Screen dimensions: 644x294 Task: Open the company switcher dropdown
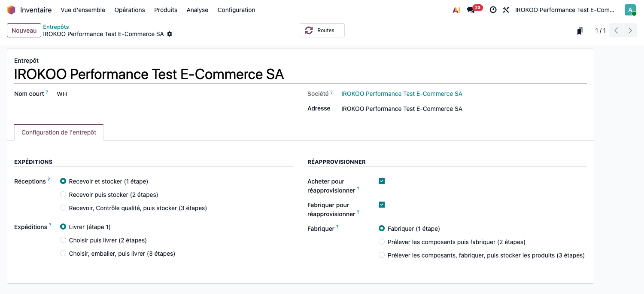565,10
